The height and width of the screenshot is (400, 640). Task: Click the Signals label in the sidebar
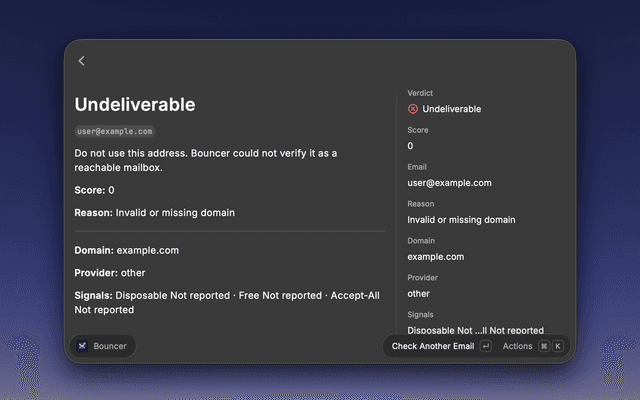coord(420,314)
